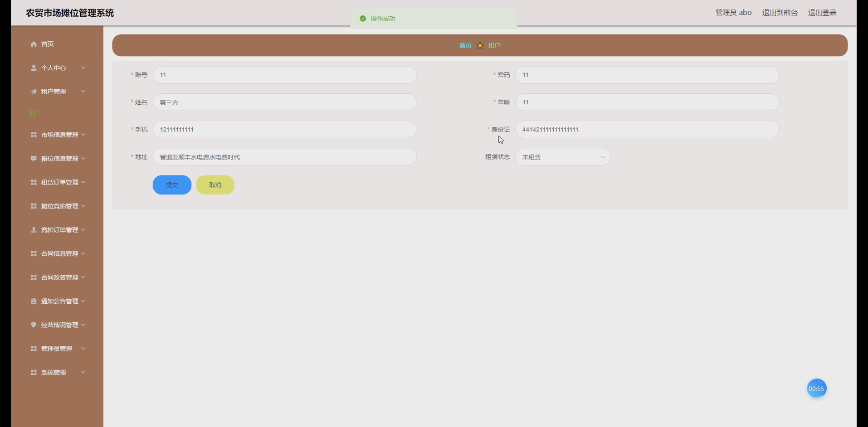Open the 租赁状态 dropdown

[x=563, y=157]
